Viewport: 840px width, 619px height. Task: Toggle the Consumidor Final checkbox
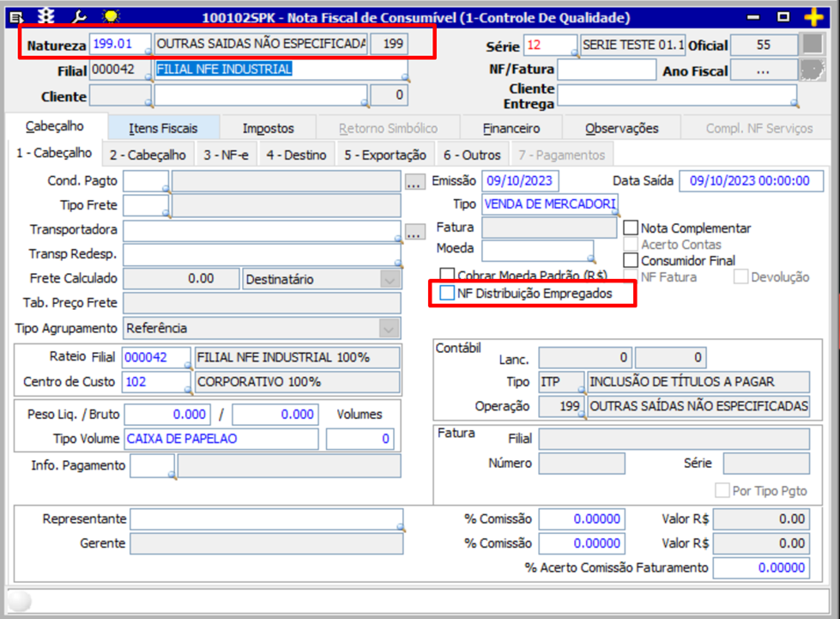click(x=631, y=260)
